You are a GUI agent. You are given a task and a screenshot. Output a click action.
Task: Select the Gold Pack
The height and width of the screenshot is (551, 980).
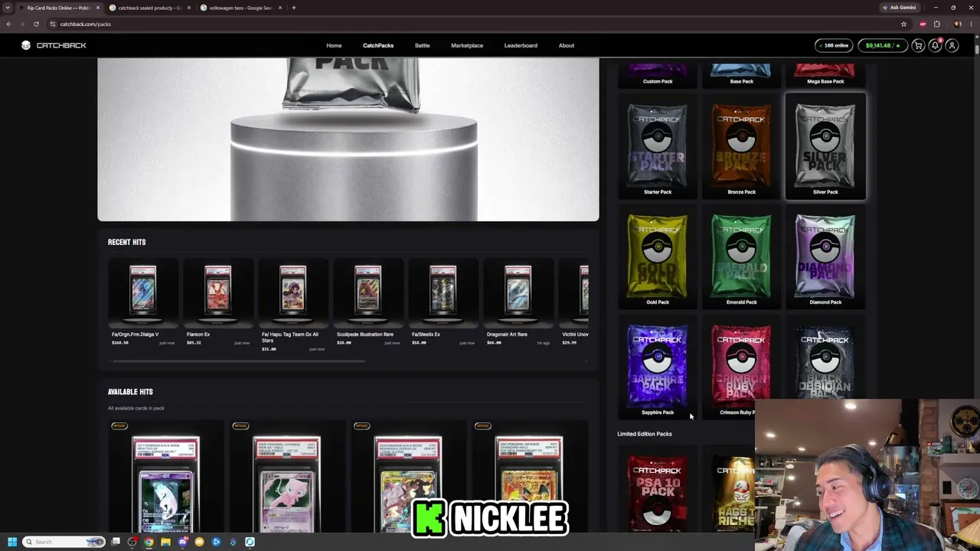(658, 258)
